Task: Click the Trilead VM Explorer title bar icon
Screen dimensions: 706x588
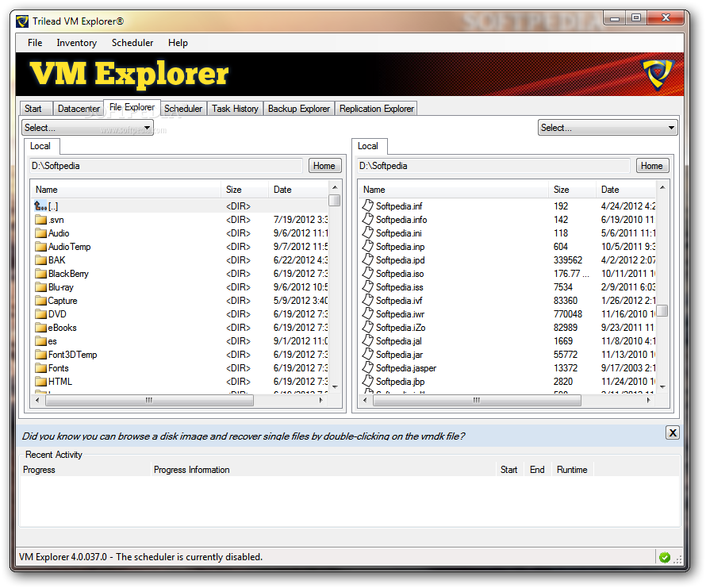Action: pyautogui.click(x=22, y=21)
